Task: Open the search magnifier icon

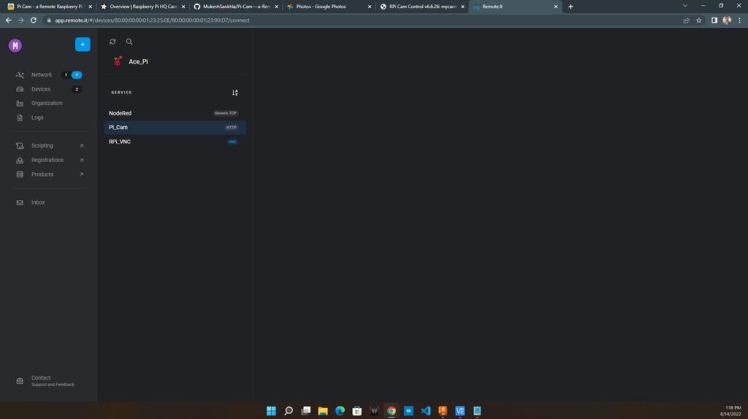Action: [x=129, y=42]
